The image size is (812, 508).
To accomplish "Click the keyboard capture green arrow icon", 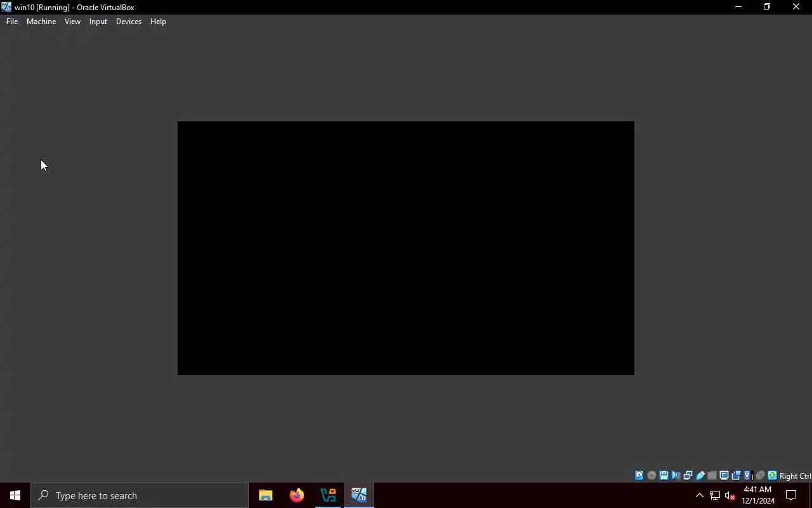I will pyautogui.click(x=772, y=476).
